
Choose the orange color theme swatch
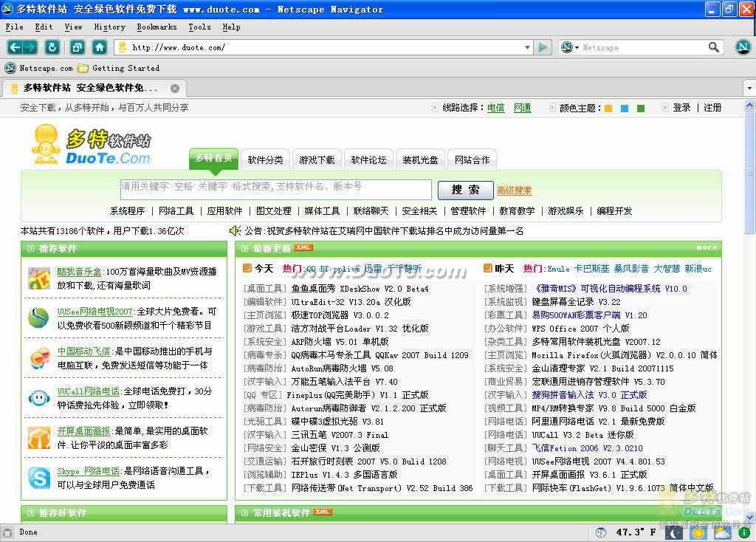point(608,109)
